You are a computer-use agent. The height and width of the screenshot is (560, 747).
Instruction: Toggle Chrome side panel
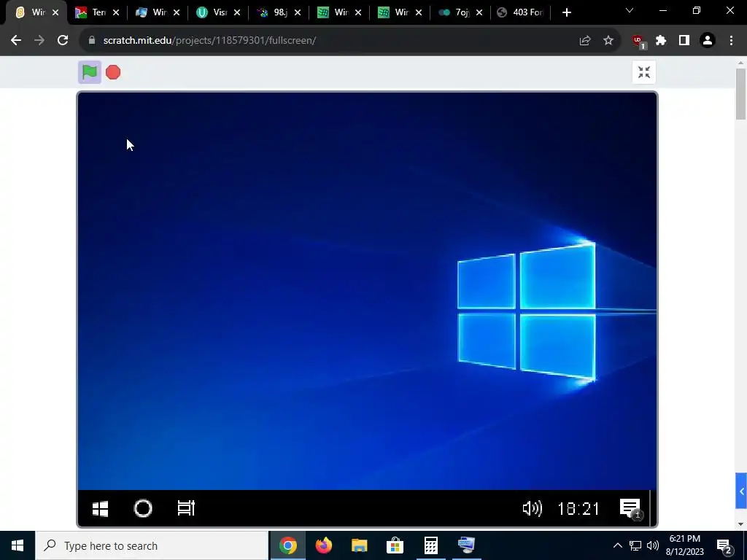coord(684,41)
